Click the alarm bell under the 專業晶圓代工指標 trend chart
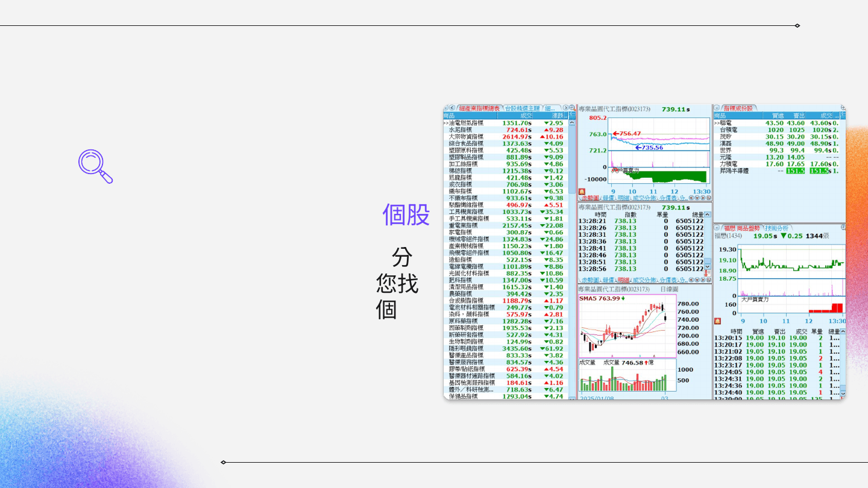The image size is (868, 488). (582, 191)
